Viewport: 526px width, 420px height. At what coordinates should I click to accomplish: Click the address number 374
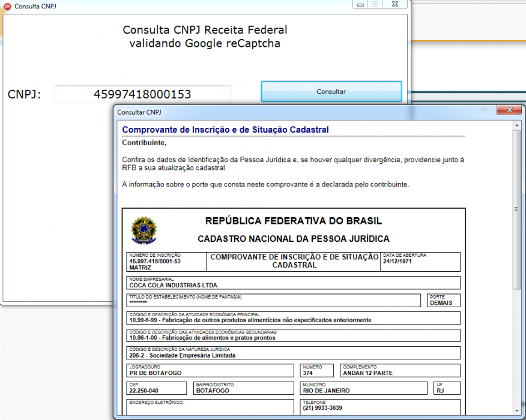click(x=307, y=373)
